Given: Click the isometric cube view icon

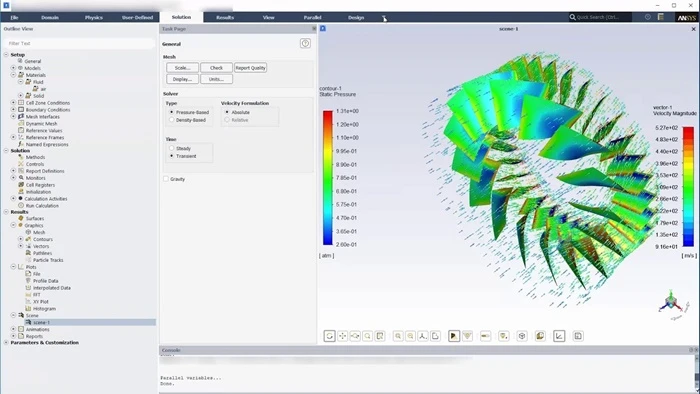Looking at the screenshot, I should 522,336.
